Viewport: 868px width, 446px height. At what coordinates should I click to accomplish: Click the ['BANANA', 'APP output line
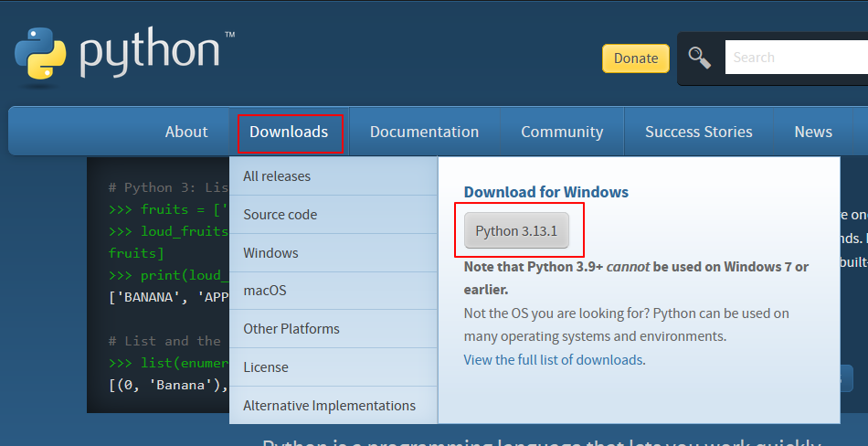point(169,297)
